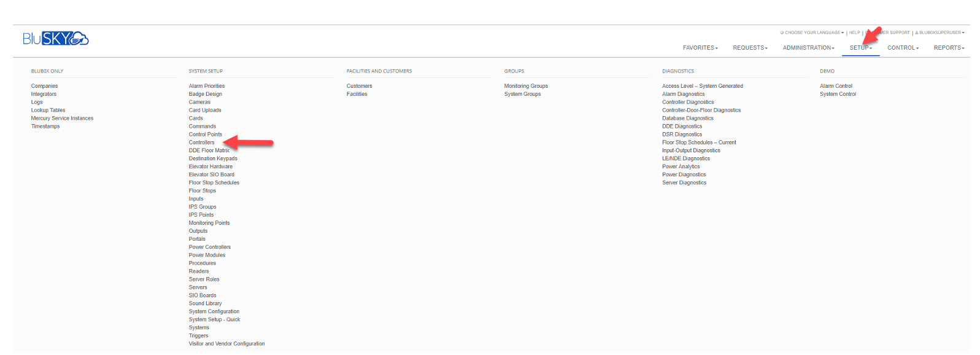Open the Facilities link
This screenshot has height=355, width=980.
coord(357,94)
